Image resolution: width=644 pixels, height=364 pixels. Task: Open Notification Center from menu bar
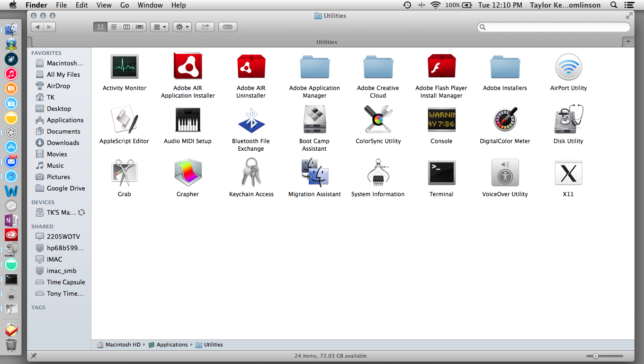[629, 5]
